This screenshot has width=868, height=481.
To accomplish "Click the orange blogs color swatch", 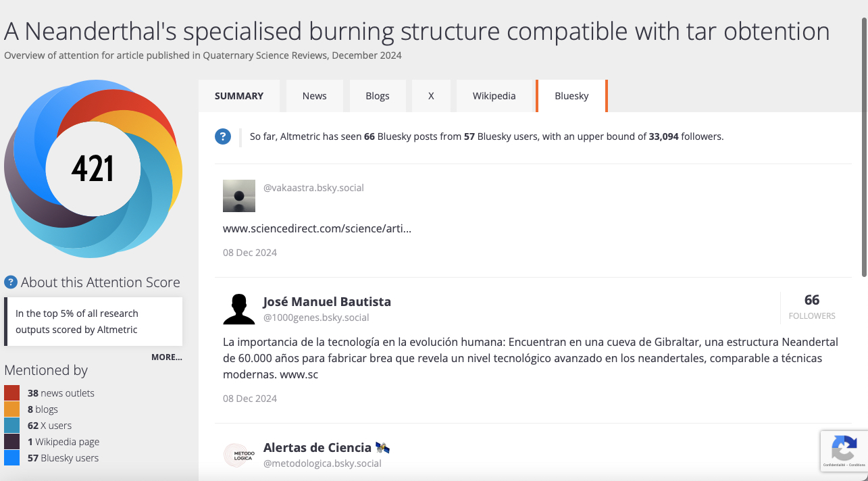I will pos(11,409).
